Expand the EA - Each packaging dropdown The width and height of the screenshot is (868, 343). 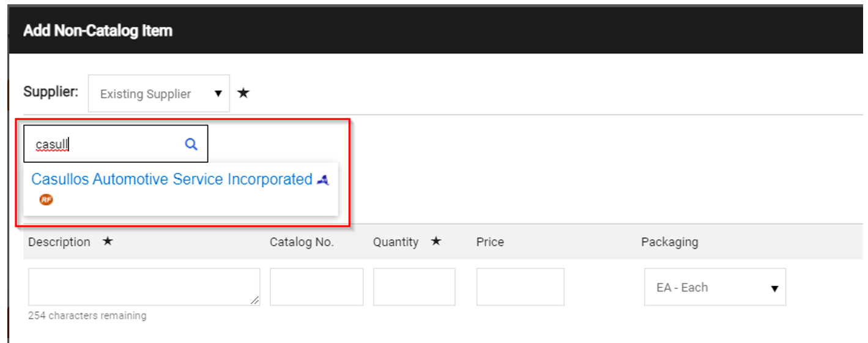coord(714,287)
